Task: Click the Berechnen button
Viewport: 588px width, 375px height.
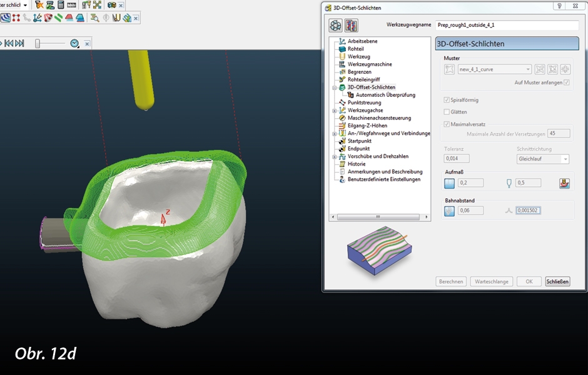Action: coord(451,282)
